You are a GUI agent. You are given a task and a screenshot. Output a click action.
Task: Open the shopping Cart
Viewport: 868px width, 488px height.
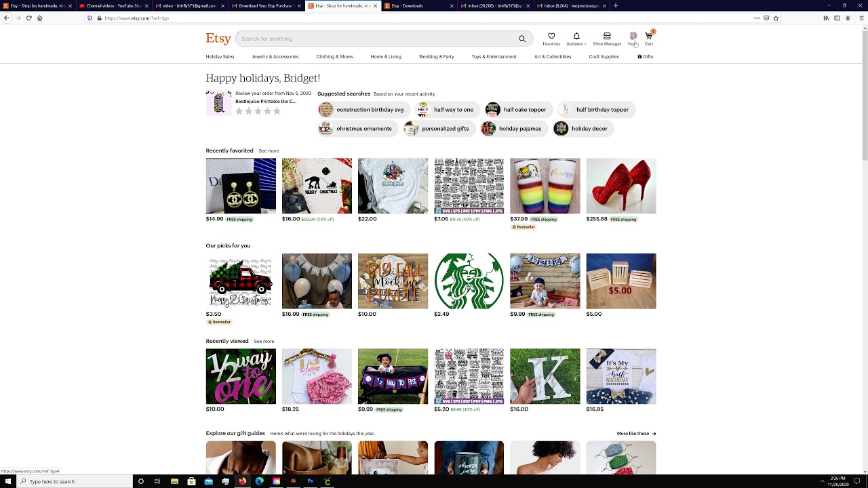(x=649, y=39)
